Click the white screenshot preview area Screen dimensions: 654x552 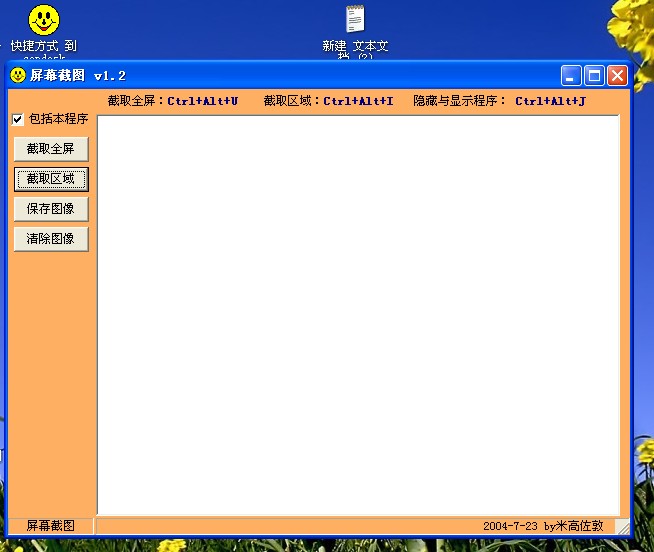coord(358,315)
